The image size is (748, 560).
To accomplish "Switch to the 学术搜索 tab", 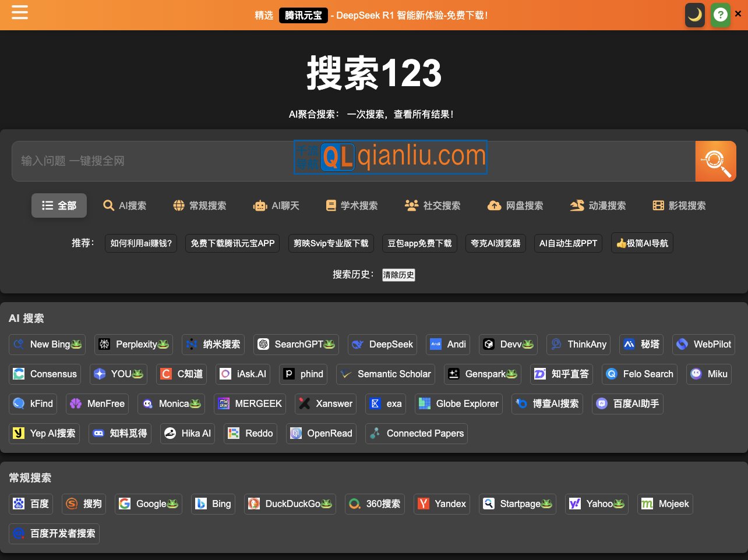I will pos(351,205).
